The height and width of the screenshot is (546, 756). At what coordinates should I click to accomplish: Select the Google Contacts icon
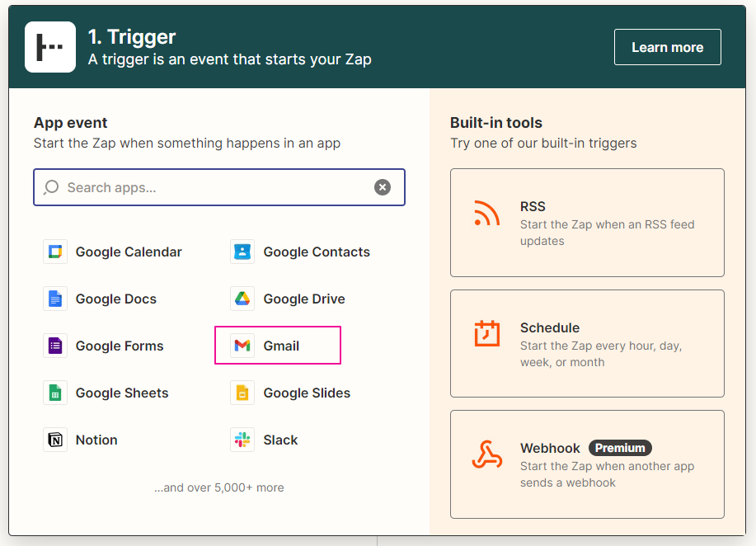point(242,252)
